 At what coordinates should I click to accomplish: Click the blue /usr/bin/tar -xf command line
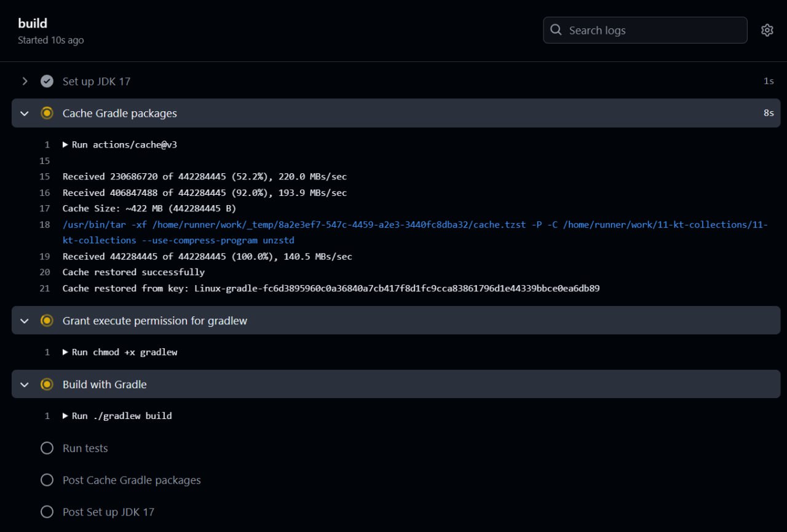pos(415,232)
